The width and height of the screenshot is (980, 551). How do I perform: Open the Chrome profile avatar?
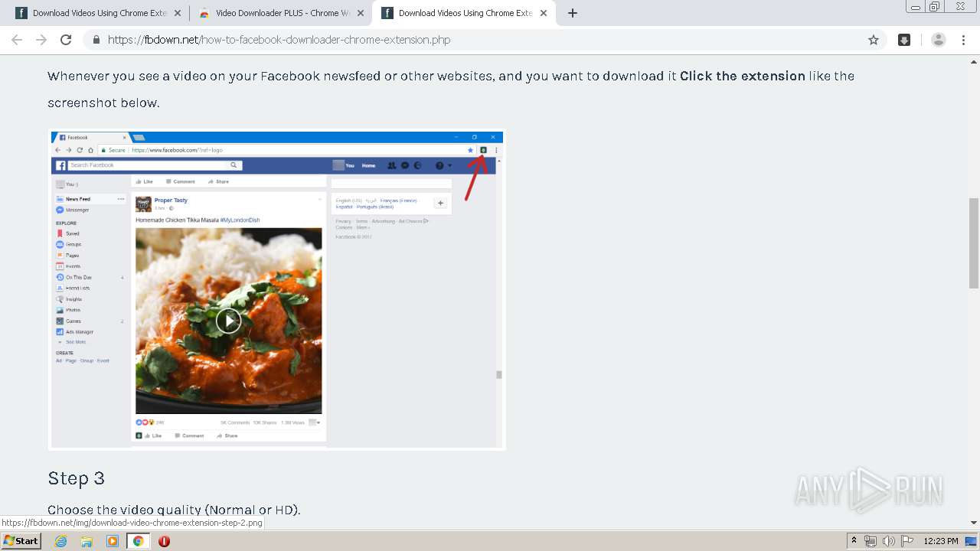pyautogui.click(x=939, y=40)
